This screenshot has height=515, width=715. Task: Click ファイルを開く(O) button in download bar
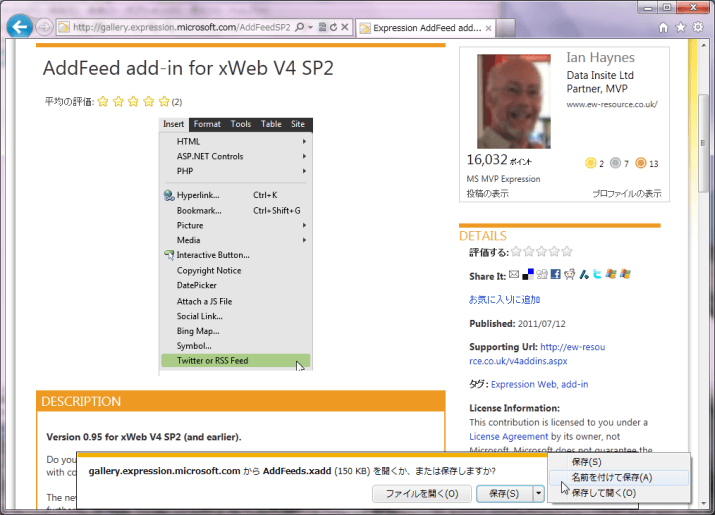[x=422, y=494]
